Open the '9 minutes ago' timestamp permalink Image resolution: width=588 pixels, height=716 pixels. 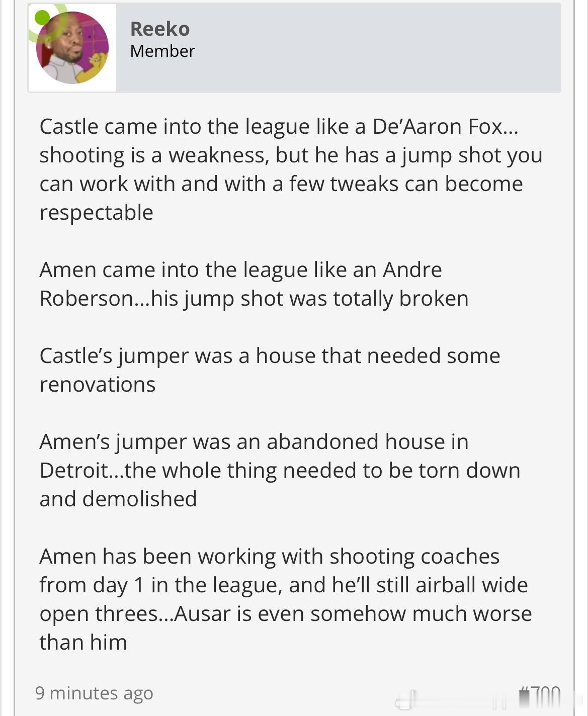click(94, 693)
